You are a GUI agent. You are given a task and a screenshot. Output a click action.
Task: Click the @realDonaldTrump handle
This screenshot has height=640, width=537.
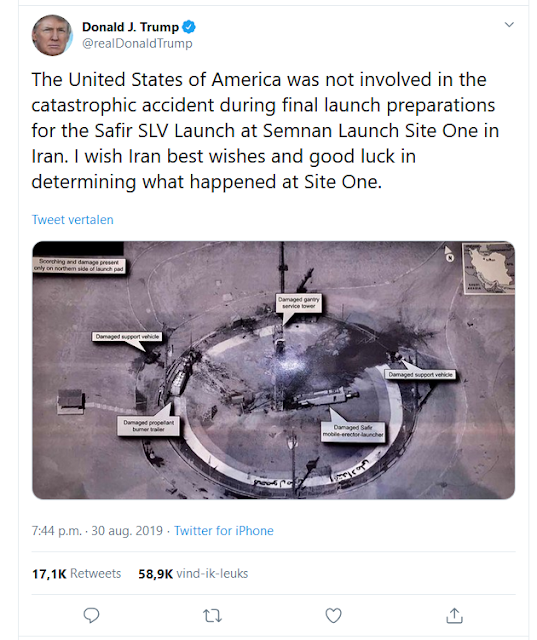coord(137,43)
